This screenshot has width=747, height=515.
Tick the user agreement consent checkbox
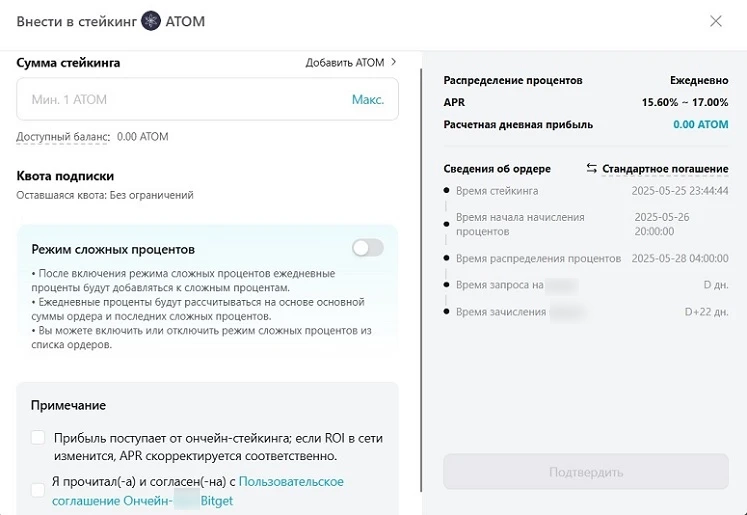click(38, 490)
